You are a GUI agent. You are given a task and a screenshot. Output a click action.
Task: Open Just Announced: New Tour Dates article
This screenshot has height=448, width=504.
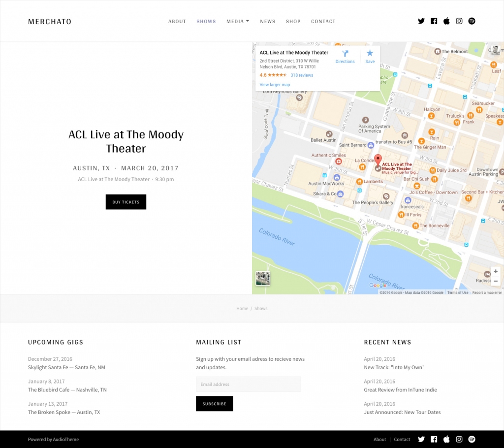pyautogui.click(x=402, y=412)
